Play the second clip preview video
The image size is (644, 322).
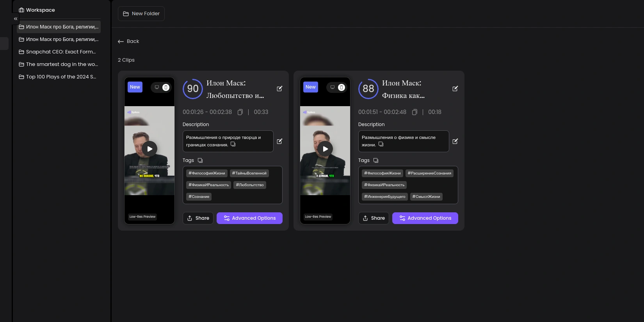coord(325,149)
